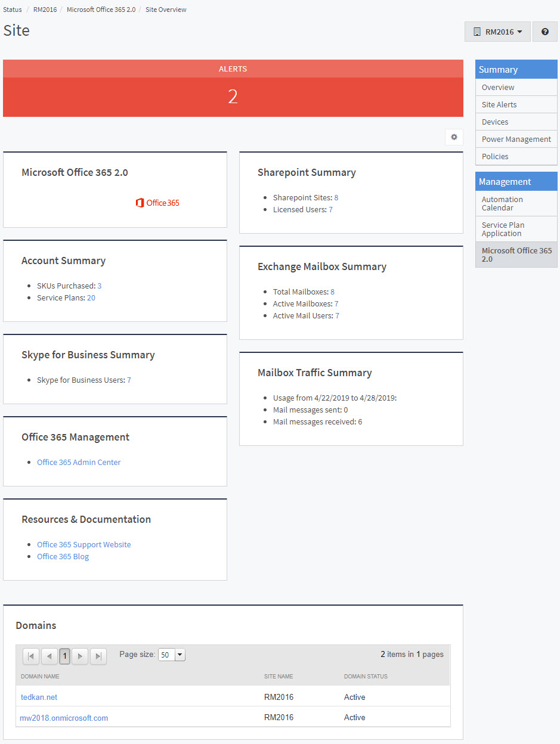Click SKUs Purchased value 3

click(x=100, y=286)
